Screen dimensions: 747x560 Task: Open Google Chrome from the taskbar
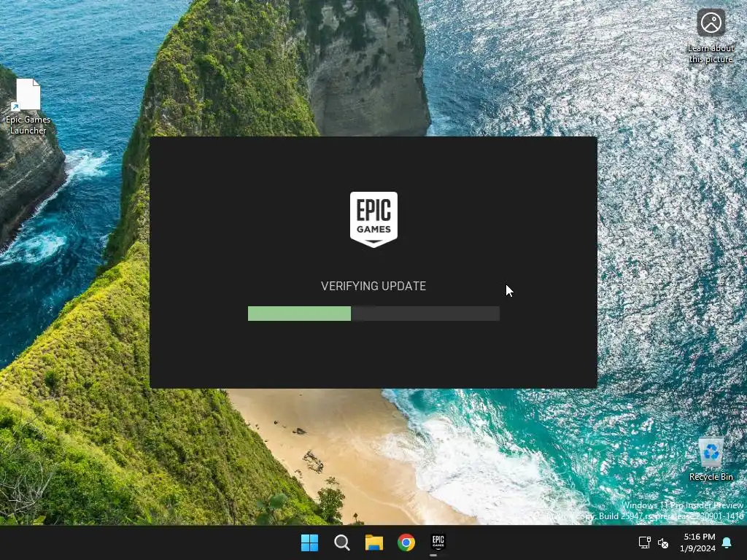point(406,542)
